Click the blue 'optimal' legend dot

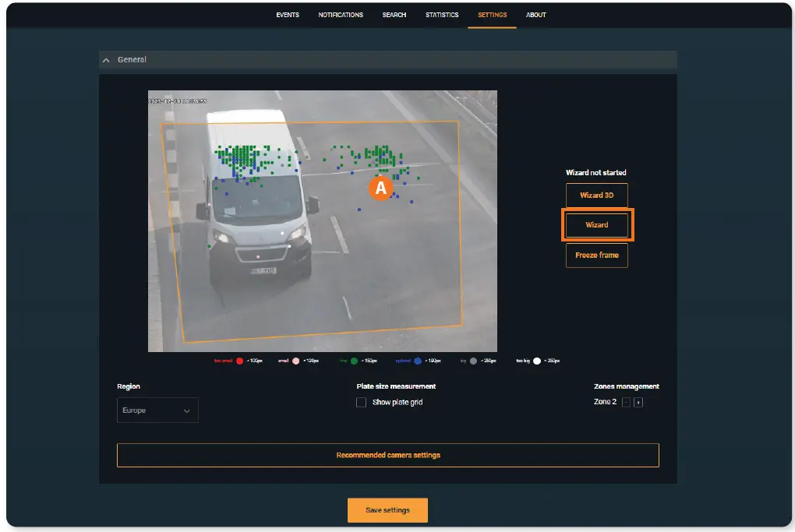pos(418,361)
